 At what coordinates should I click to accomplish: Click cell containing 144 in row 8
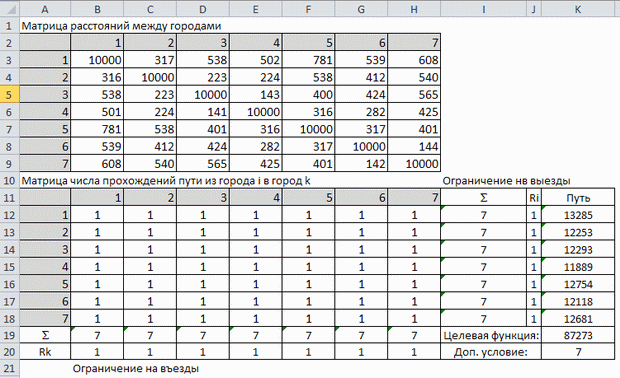414,147
